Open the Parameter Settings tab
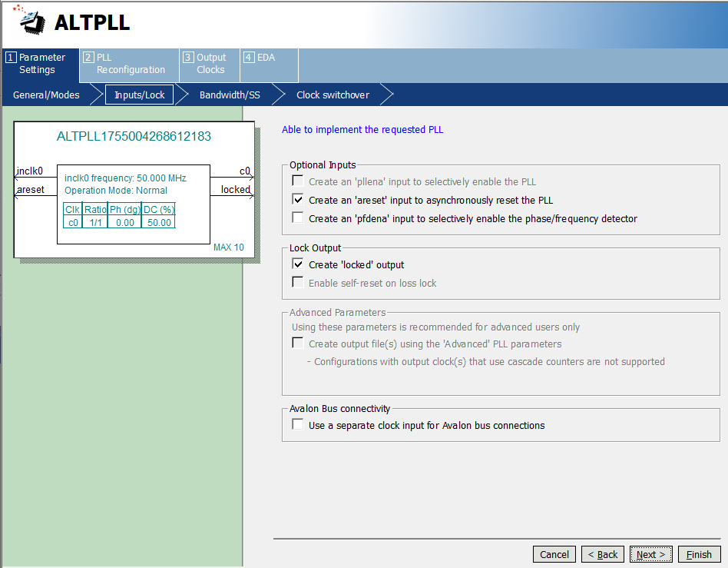 pyautogui.click(x=41, y=64)
